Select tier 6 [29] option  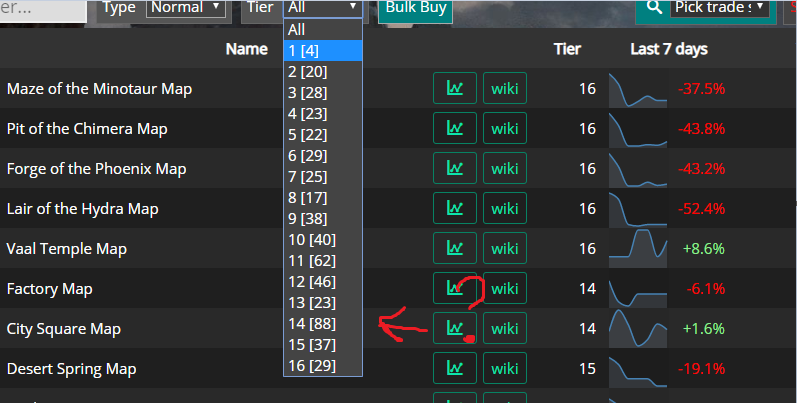pos(323,156)
